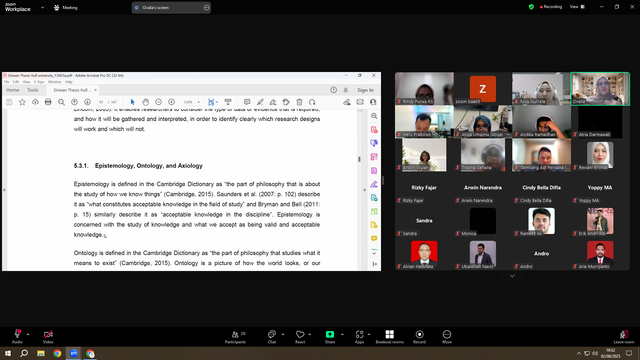The height and width of the screenshot is (360, 640).
Task: Select the Meeting tab at top
Action: click(x=66, y=7)
